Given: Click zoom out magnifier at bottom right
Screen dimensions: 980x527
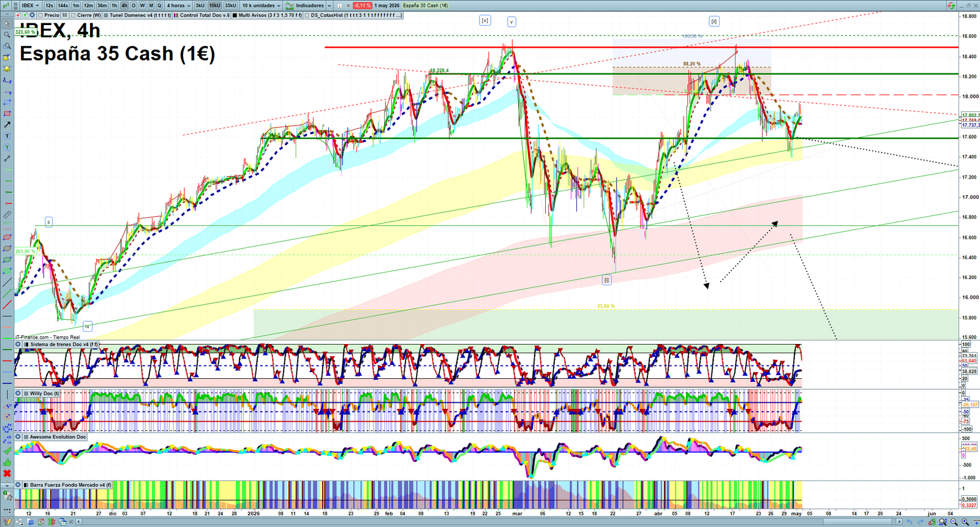Looking at the screenshot, I should coord(954,522).
